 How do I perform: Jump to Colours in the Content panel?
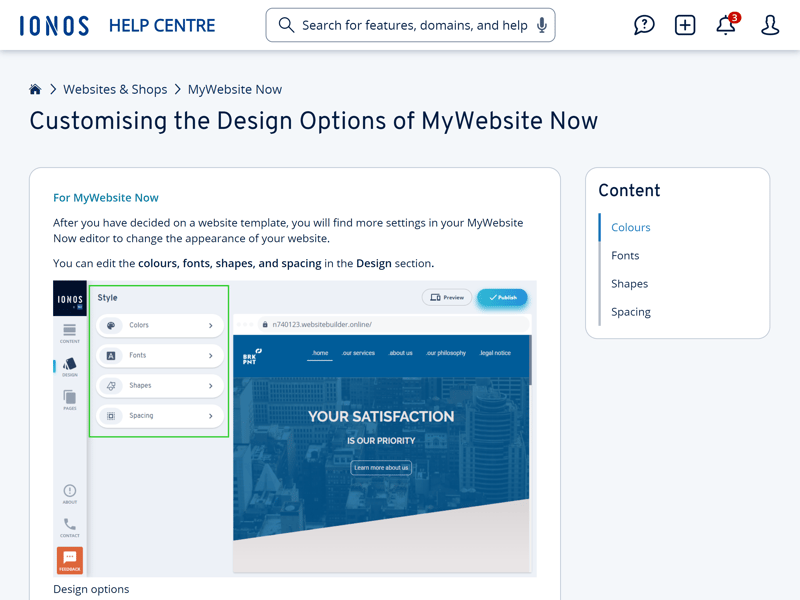point(631,227)
